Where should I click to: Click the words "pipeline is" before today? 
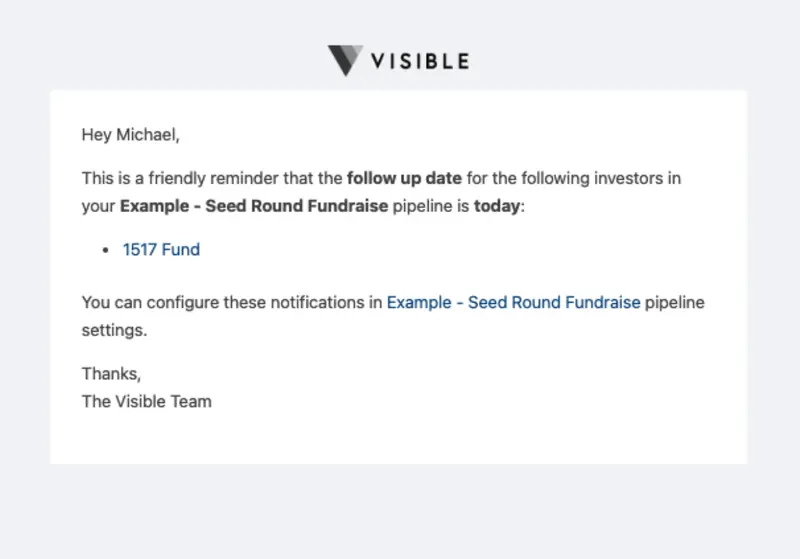[431, 207]
